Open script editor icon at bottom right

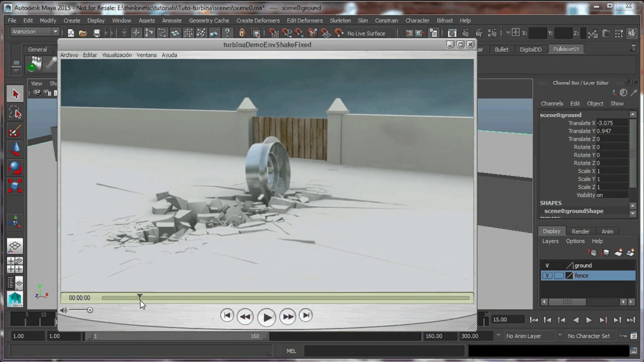tap(634, 351)
